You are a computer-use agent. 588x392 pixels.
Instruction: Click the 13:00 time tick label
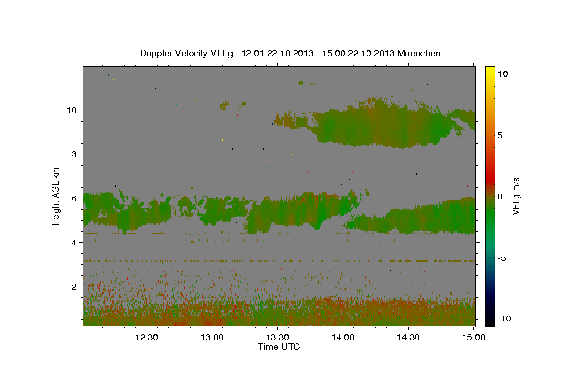coord(212,337)
